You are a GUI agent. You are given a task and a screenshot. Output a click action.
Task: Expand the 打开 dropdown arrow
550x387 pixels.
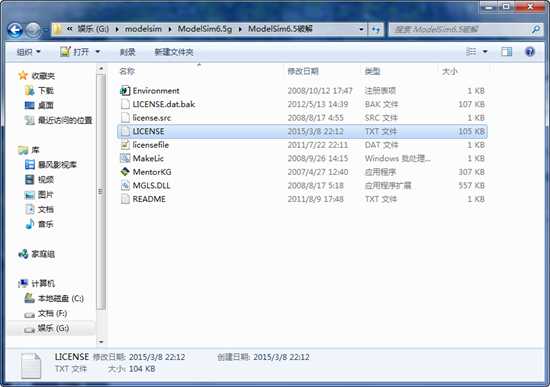[98, 52]
